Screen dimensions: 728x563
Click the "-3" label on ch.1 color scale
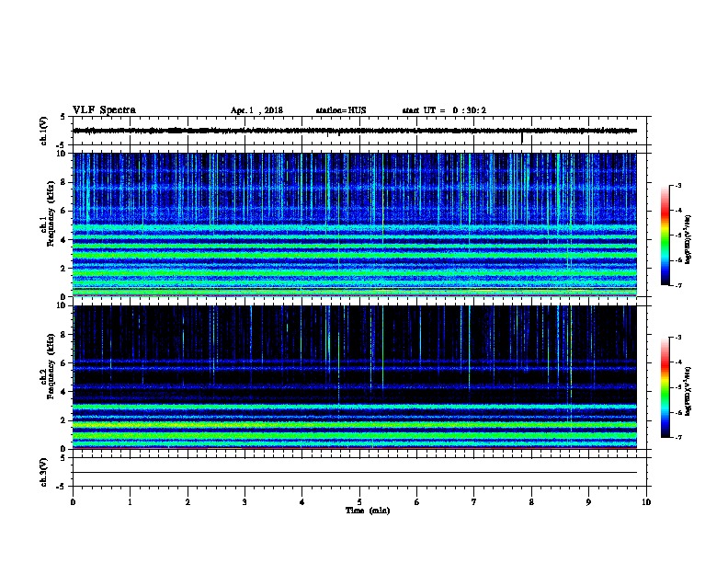678,185
